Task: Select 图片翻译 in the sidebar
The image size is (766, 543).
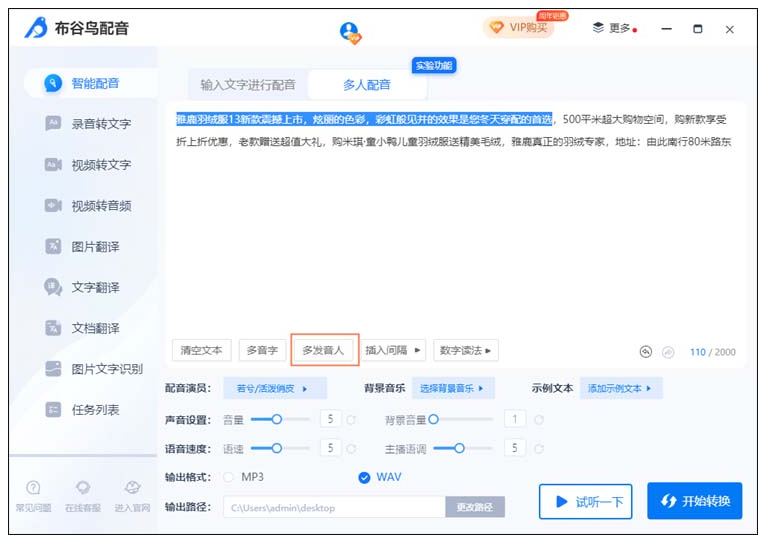Action: point(95,246)
